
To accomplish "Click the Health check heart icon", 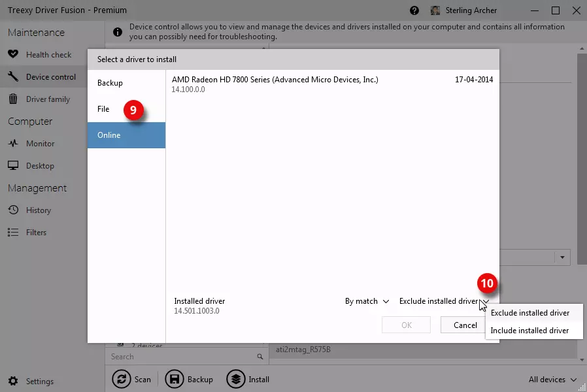I will click(x=13, y=54).
